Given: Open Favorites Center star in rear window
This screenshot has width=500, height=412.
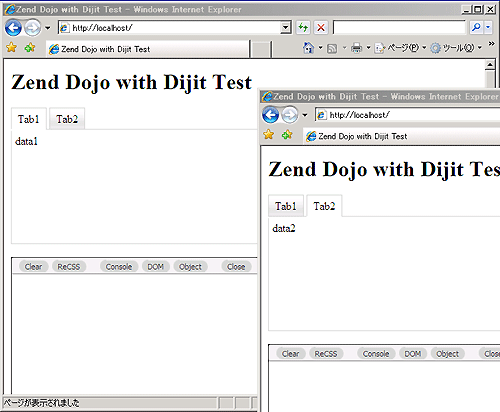Looking at the screenshot, I should coord(12,48).
